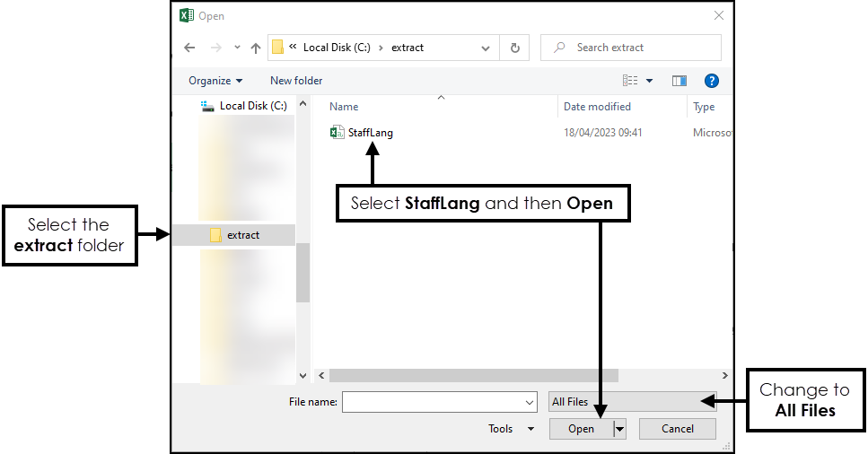Expand the address bar path history dropdown
The height and width of the screenshot is (454, 868).
486,48
